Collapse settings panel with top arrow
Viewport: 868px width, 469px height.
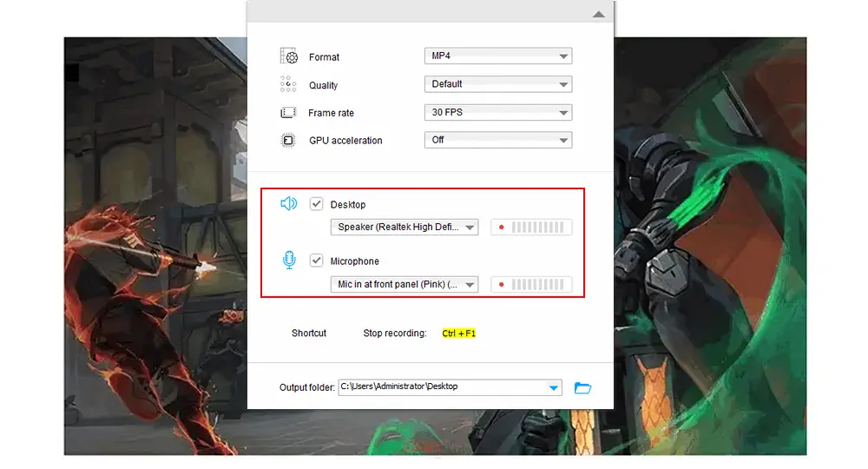[598, 14]
